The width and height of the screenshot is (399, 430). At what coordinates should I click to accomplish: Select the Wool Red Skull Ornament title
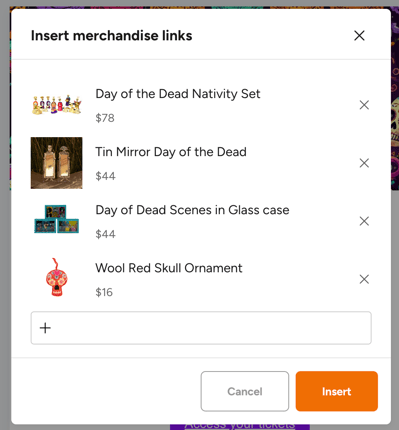(x=169, y=268)
